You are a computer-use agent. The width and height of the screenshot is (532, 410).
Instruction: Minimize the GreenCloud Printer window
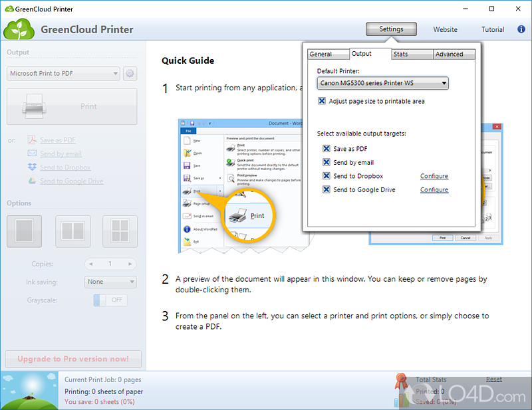click(465, 9)
